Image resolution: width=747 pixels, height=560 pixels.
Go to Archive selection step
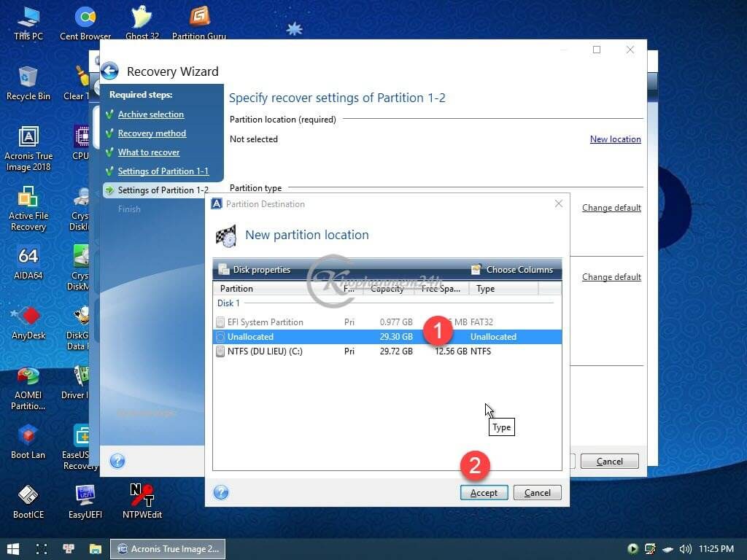click(x=151, y=114)
